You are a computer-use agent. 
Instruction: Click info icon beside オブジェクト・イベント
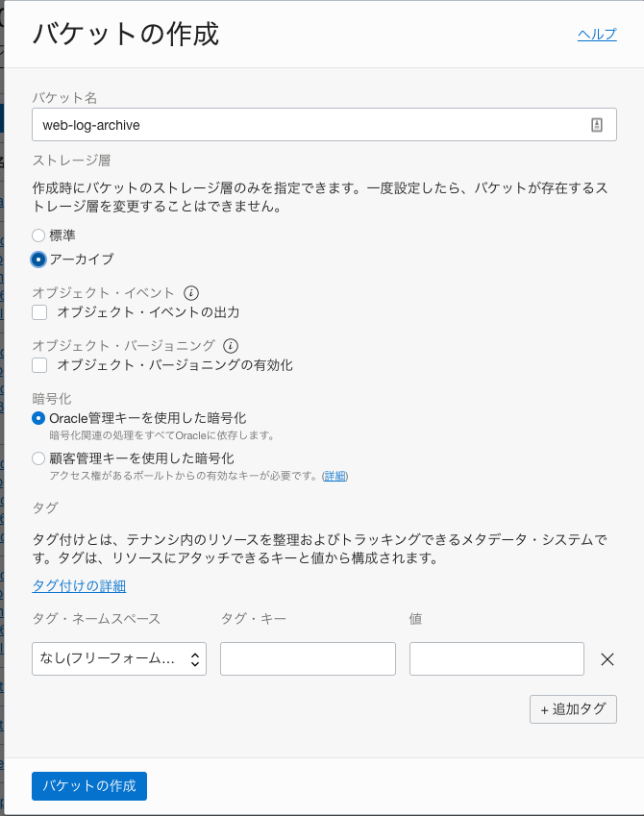tap(190, 292)
